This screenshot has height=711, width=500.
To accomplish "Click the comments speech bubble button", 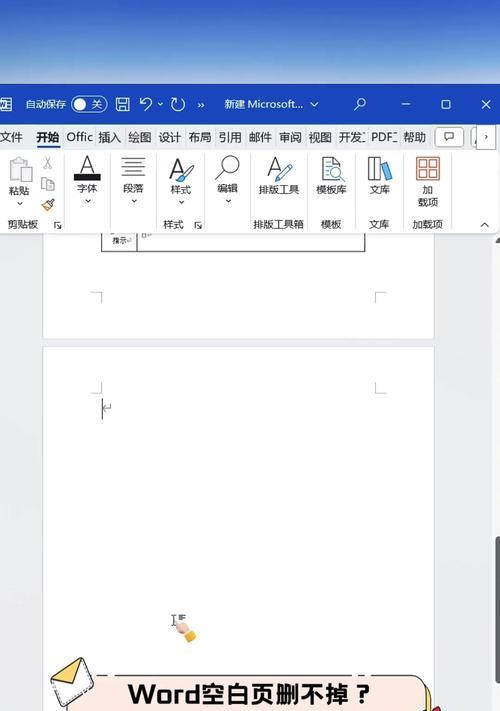I will pyautogui.click(x=449, y=136).
